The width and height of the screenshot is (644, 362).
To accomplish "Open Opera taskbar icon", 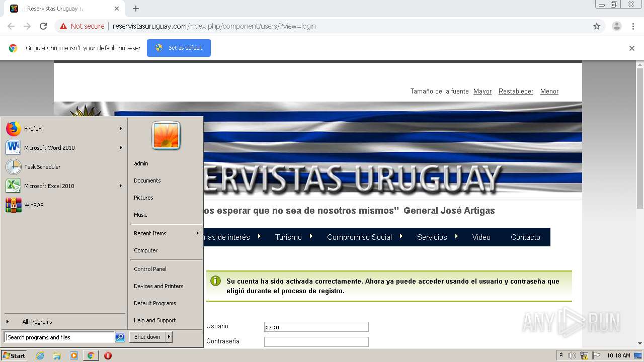I will pyautogui.click(x=108, y=355).
